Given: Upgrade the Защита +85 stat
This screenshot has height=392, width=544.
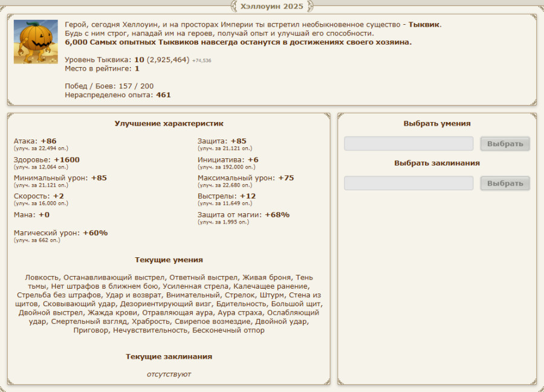Looking at the screenshot, I should click(x=224, y=148).
